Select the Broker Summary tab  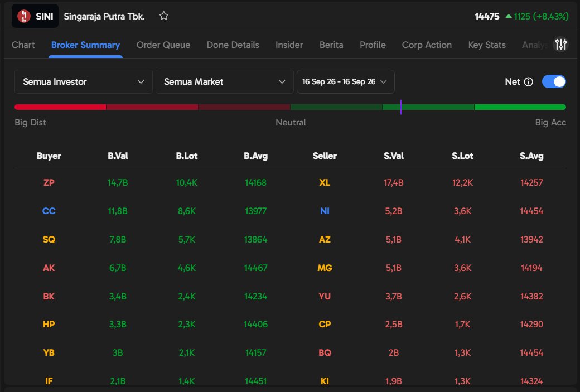[x=85, y=45]
